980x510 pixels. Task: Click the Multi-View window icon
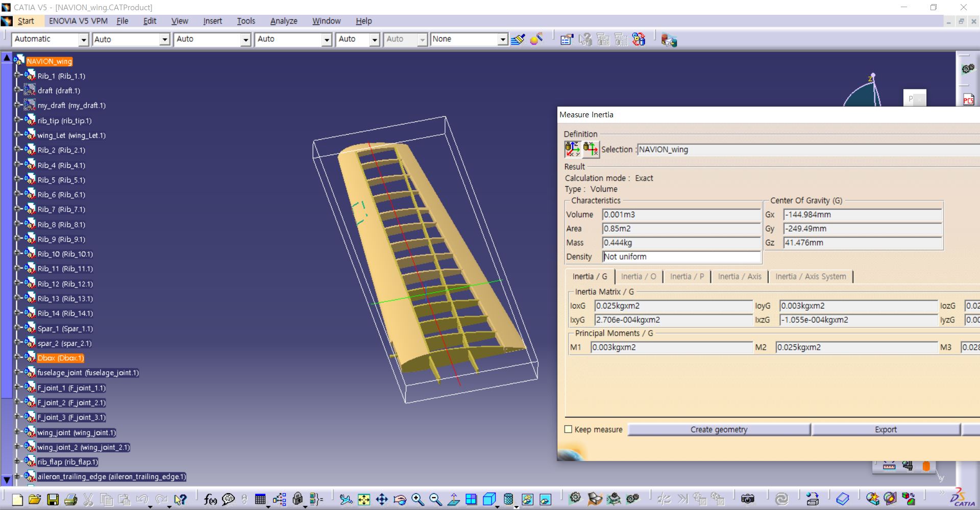click(471, 499)
